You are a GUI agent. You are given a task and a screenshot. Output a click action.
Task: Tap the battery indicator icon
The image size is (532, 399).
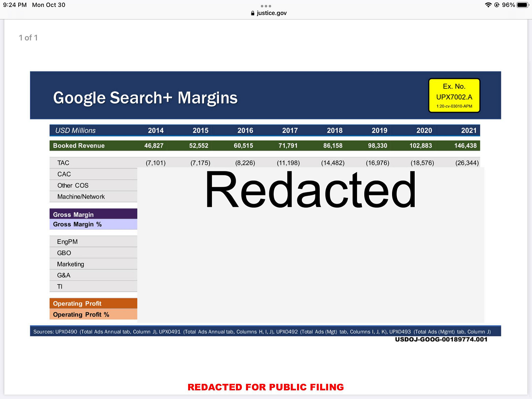[523, 5]
